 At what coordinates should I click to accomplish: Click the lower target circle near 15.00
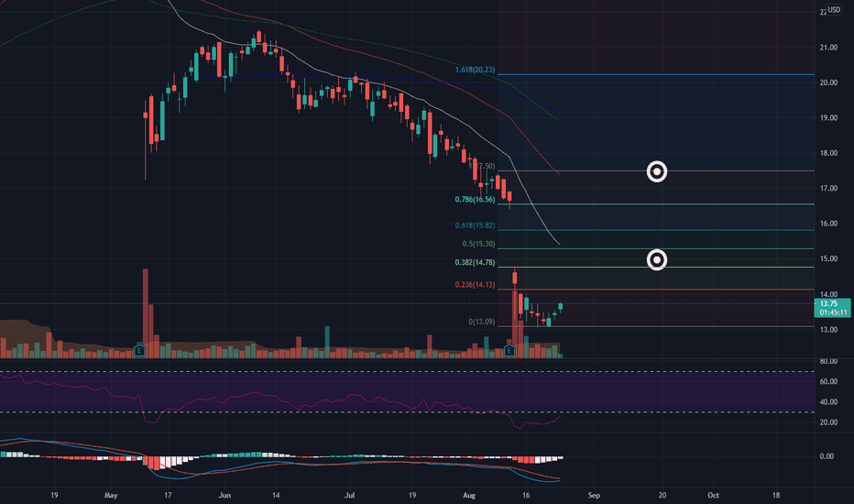pos(657,260)
